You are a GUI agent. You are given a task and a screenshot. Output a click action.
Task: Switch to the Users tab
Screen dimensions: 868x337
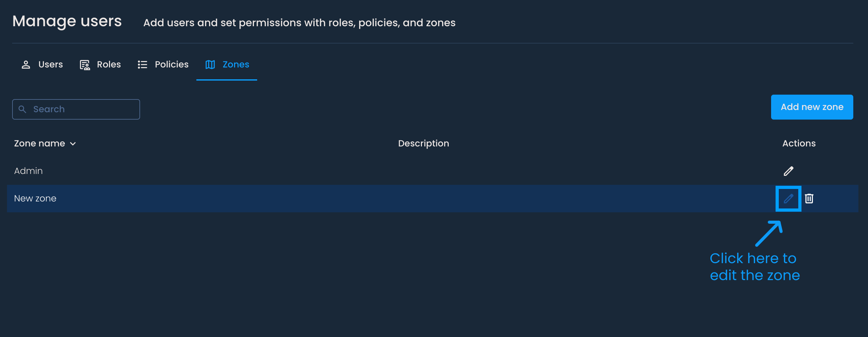pos(51,64)
